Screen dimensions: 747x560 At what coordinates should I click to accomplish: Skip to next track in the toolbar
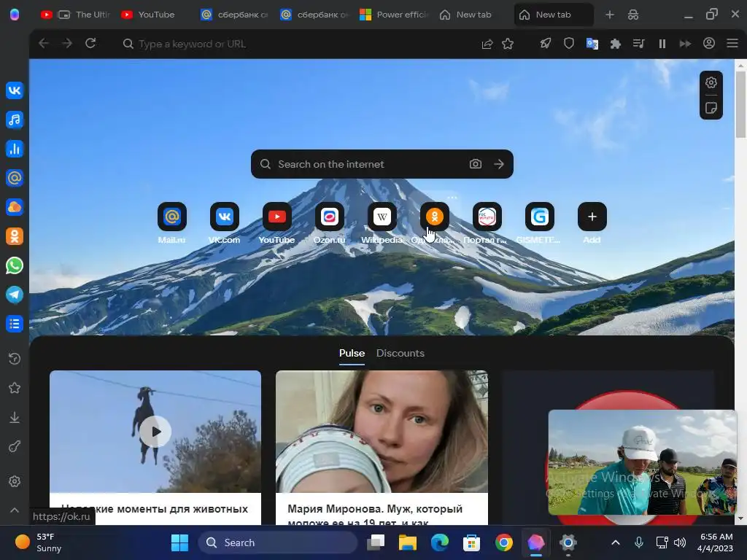click(x=685, y=44)
